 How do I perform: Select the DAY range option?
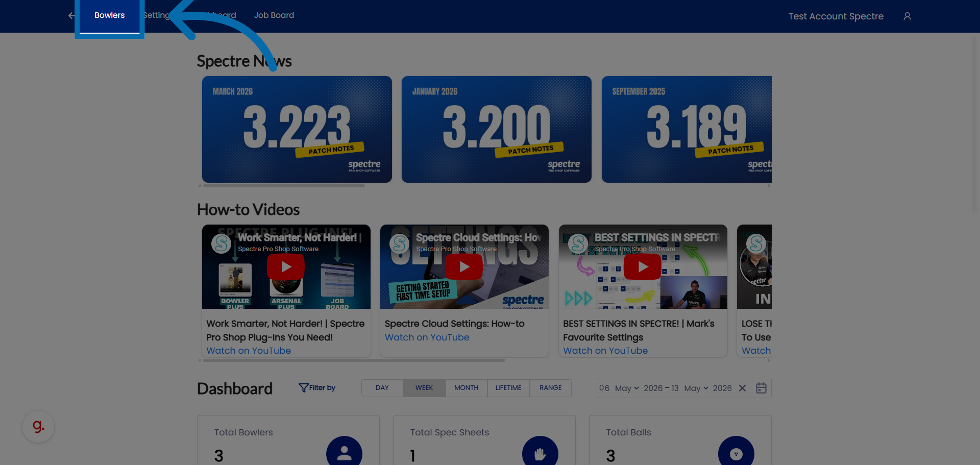pyautogui.click(x=382, y=388)
